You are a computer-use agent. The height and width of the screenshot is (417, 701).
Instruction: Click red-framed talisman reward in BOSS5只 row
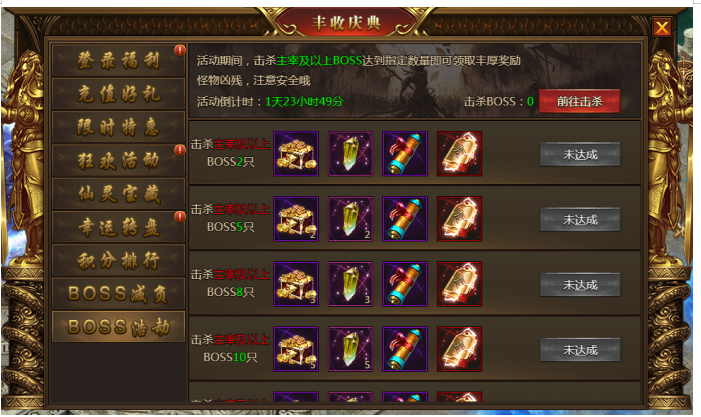point(459,219)
